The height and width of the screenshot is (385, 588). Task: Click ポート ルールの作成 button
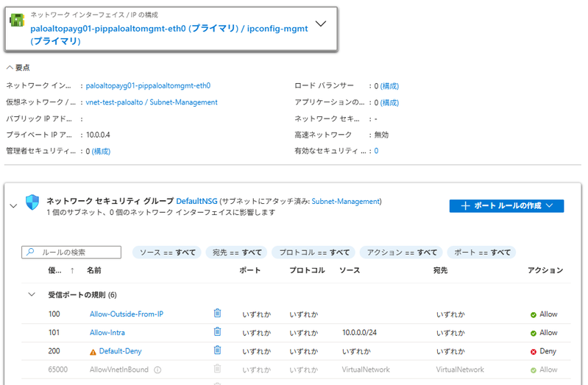pos(506,205)
